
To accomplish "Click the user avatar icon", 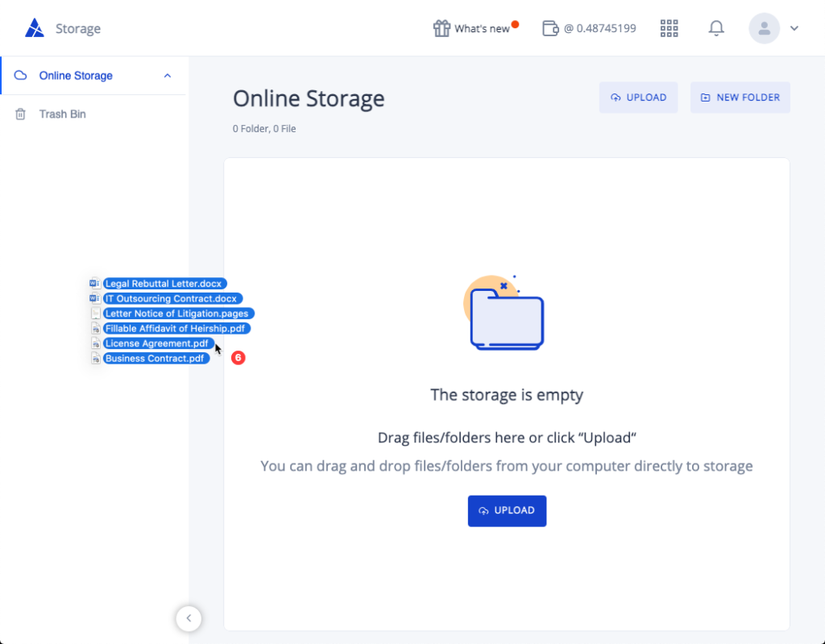I will [764, 28].
